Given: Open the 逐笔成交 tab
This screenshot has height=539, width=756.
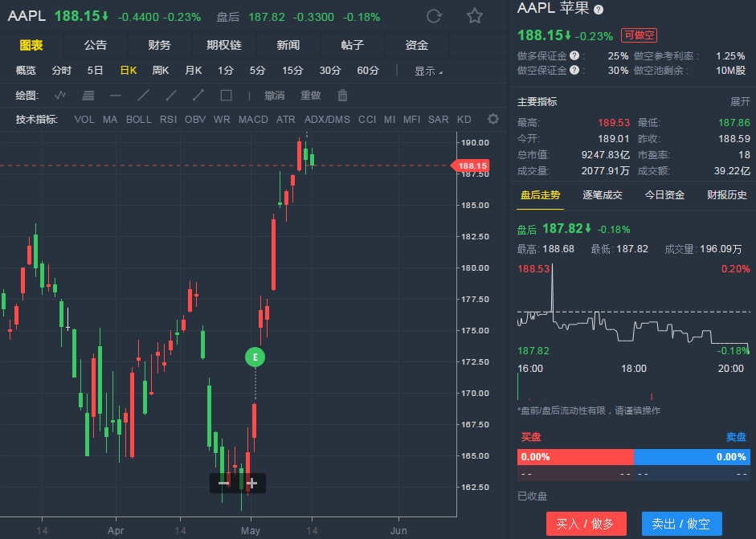Looking at the screenshot, I should 603,195.
